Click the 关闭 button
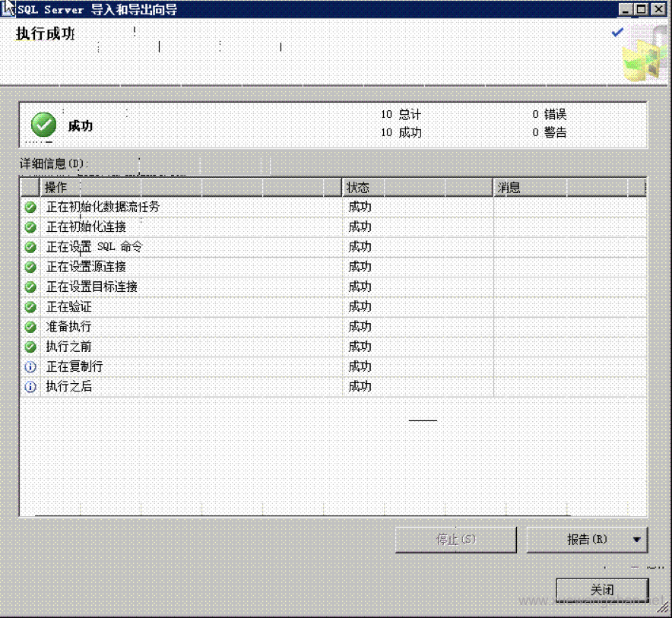 point(602,590)
